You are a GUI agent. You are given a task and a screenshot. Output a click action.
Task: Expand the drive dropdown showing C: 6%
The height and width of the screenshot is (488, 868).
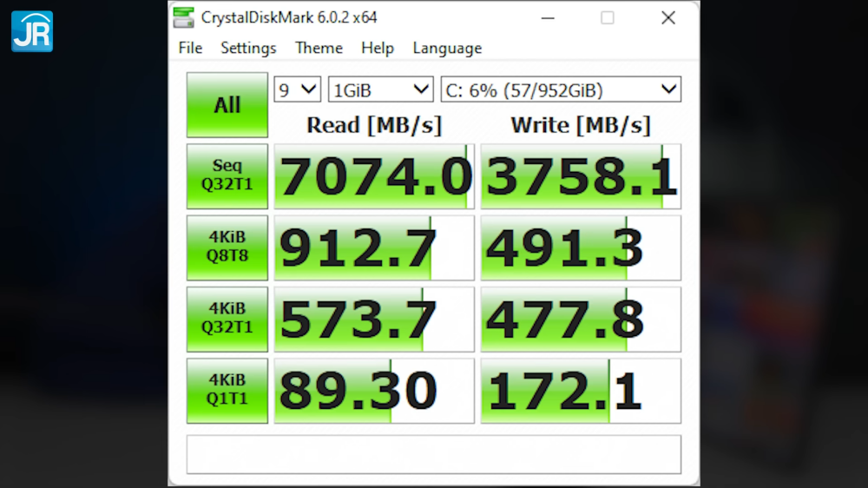coord(561,89)
